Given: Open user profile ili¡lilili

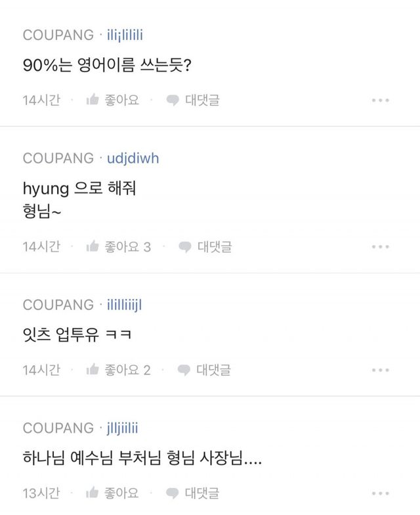Looking at the screenshot, I should pyautogui.click(x=129, y=35).
